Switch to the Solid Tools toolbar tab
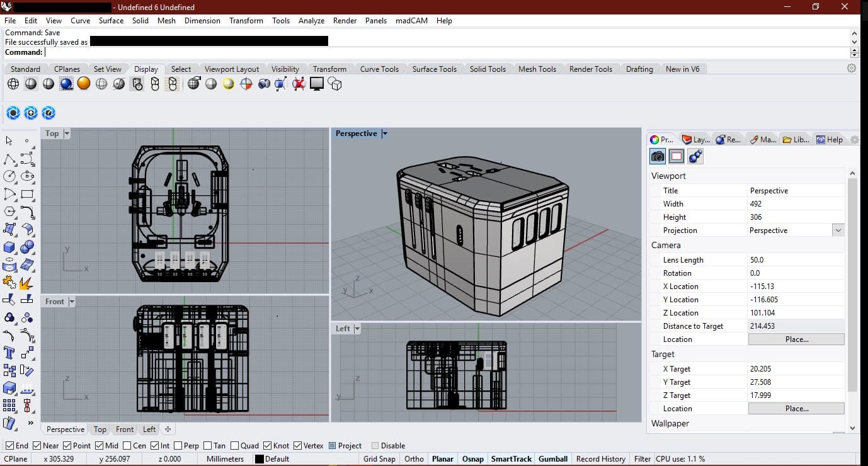868x466 pixels. point(488,69)
